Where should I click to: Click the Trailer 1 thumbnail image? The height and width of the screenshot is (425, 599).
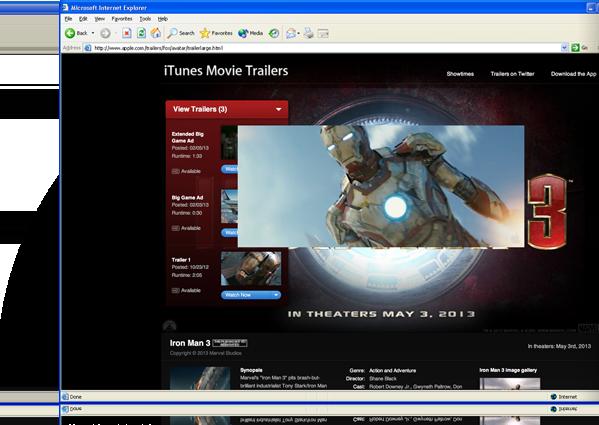[x=251, y=268]
